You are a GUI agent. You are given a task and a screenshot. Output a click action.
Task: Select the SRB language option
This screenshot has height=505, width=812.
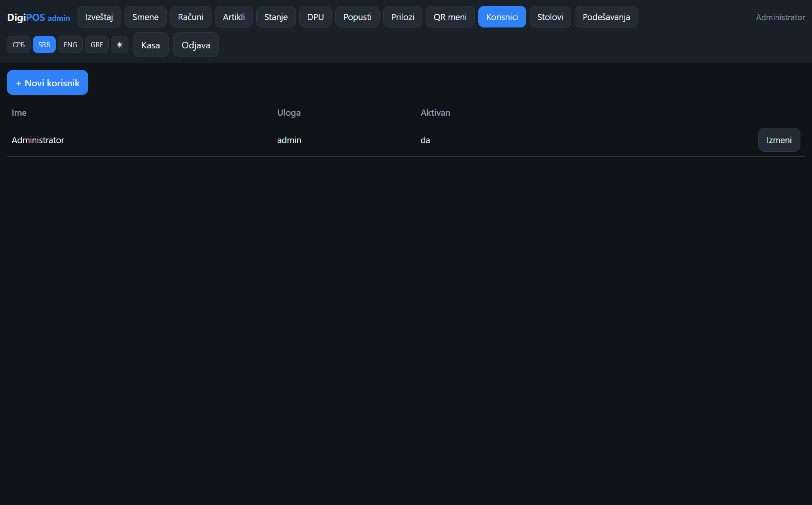pyautogui.click(x=44, y=45)
